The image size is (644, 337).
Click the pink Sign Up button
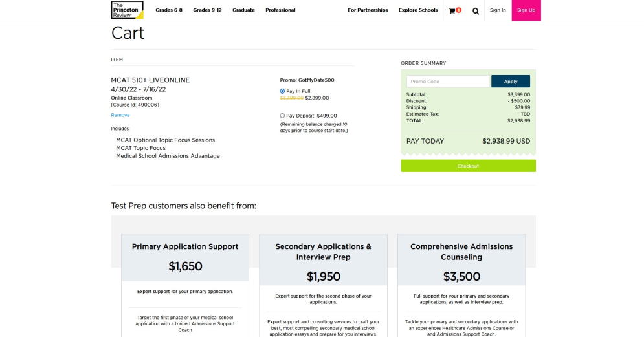click(x=526, y=10)
